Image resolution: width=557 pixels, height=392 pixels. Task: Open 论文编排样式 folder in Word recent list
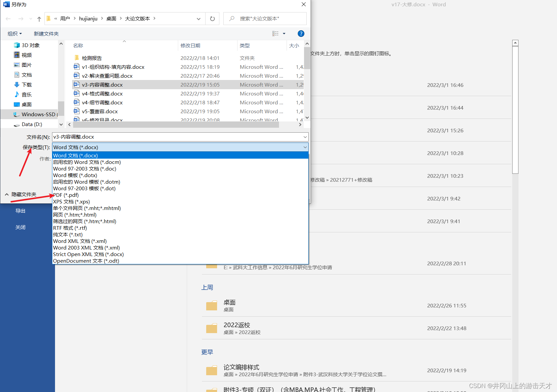click(x=356, y=370)
